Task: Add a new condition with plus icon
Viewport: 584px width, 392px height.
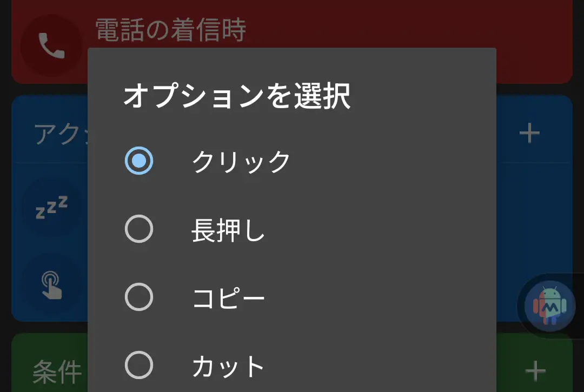Action: pyautogui.click(x=535, y=370)
